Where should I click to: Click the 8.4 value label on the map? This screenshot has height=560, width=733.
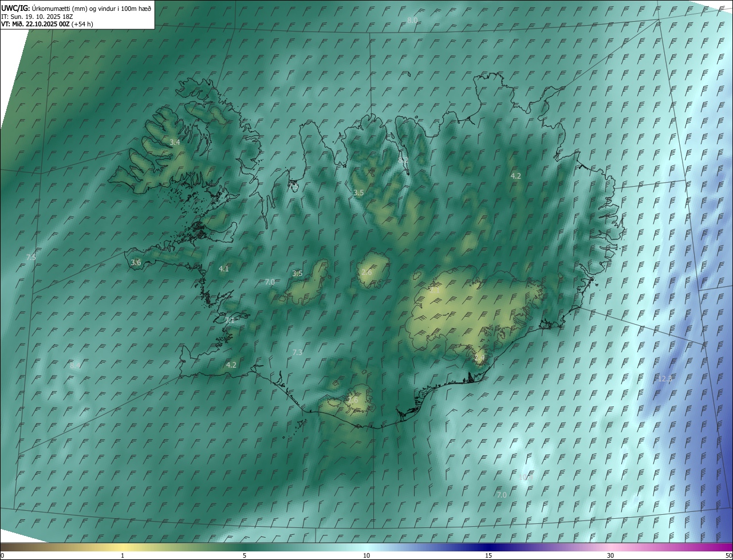75,365
